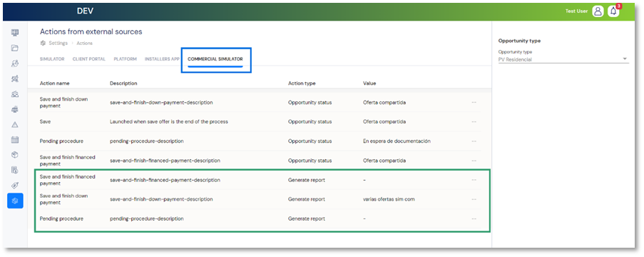This screenshot has width=644, height=257.
Task: Click the Description column header
Action: 123,83
